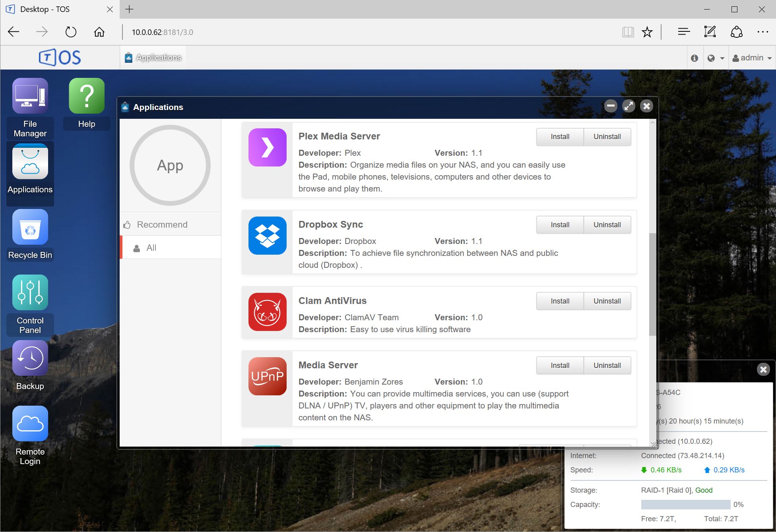This screenshot has height=532, width=776.
Task: Open the globe language dropdown
Action: (x=716, y=58)
